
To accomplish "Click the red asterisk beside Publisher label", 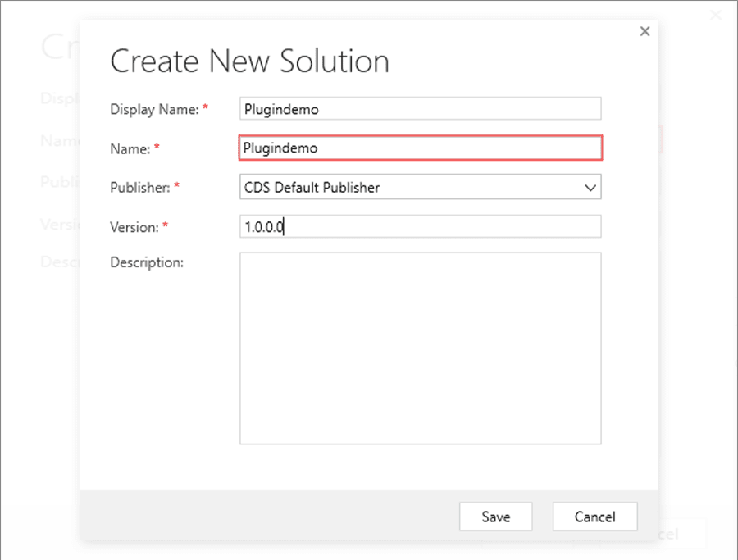I will click(176, 187).
